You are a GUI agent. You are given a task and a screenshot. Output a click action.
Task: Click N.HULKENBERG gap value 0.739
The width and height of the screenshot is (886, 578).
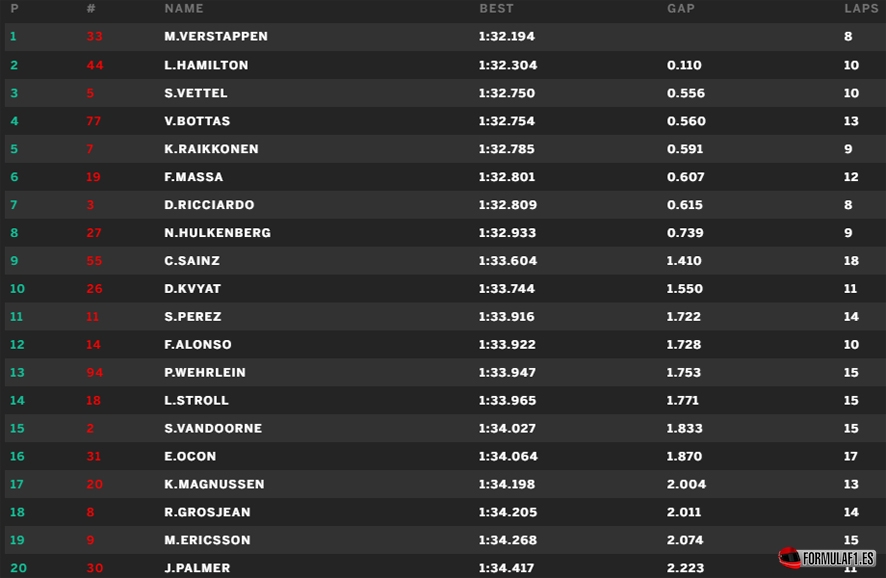click(x=685, y=233)
